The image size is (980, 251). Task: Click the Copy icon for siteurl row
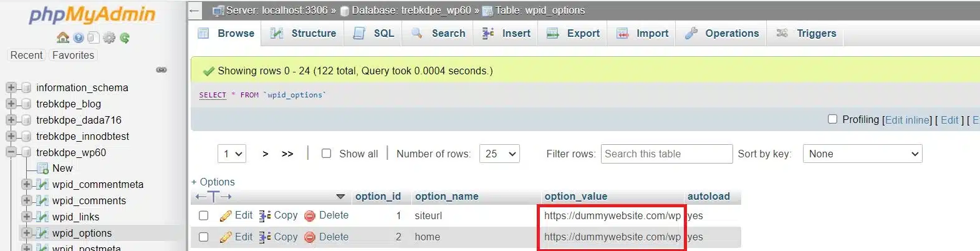(x=265, y=216)
